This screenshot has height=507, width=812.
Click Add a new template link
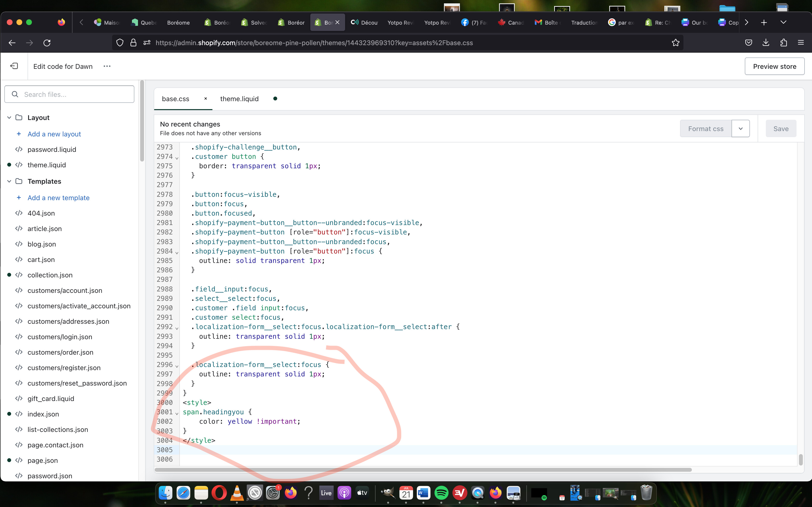tap(58, 198)
